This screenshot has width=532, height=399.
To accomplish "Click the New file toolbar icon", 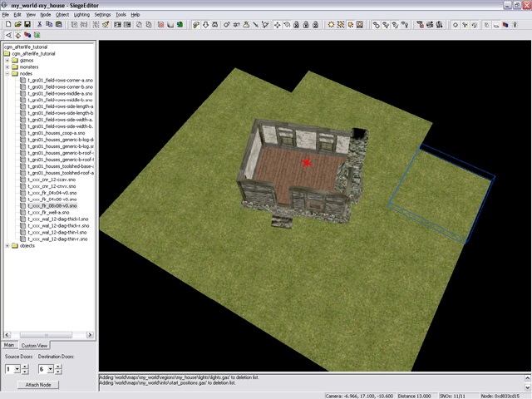I will point(8,24).
